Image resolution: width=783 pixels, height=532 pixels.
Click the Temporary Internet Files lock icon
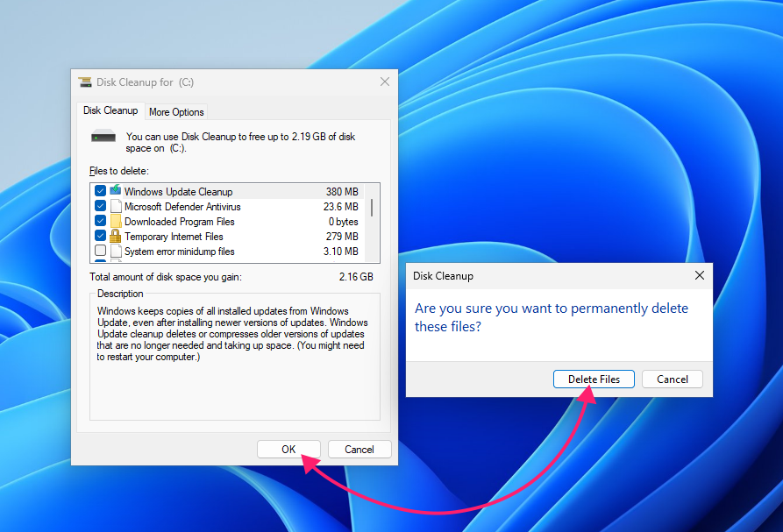point(116,236)
